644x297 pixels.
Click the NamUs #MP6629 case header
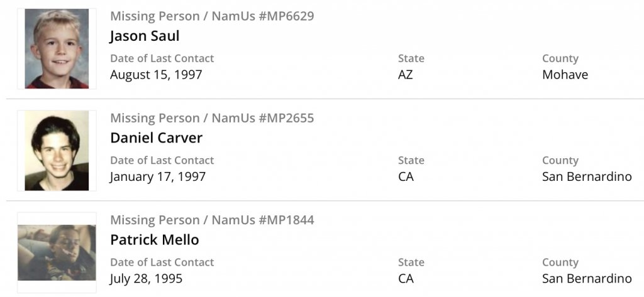(x=212, y=16)
